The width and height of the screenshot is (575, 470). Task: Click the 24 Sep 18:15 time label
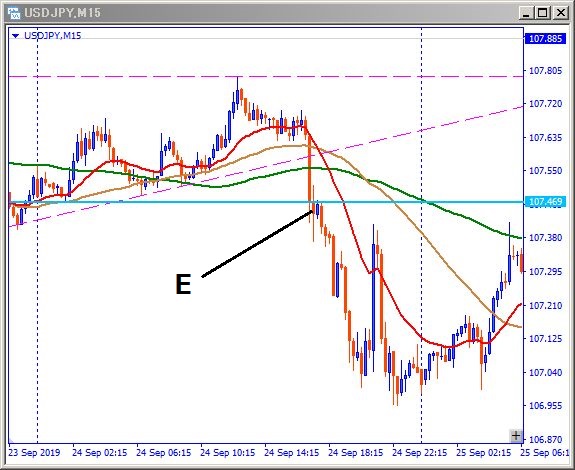(x=356, y=453)
